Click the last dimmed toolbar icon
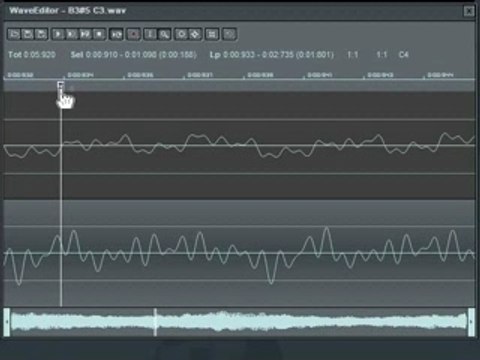The height and width of the screenshot is (360, 480). click(x=229, y=34)
